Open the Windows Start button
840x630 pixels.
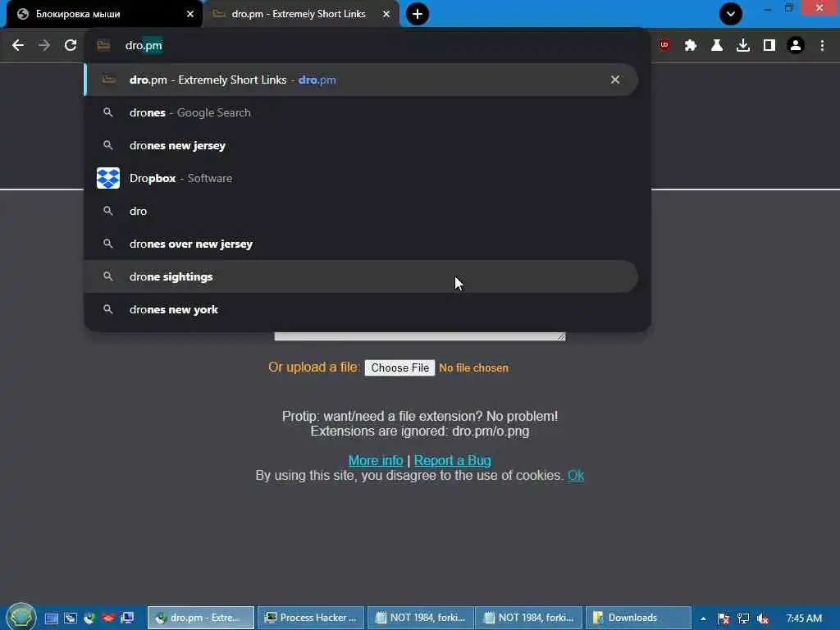(x=21, y=617)
